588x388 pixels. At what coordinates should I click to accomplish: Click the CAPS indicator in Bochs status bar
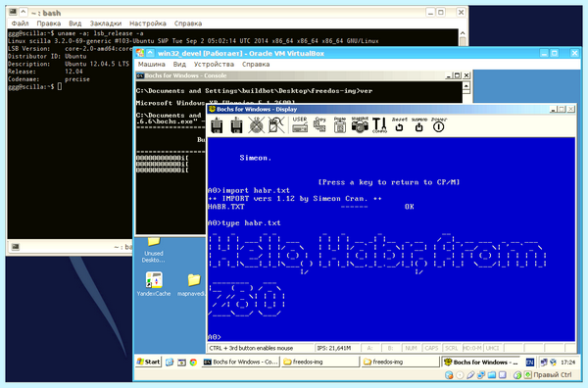click(x=431, y=348)
